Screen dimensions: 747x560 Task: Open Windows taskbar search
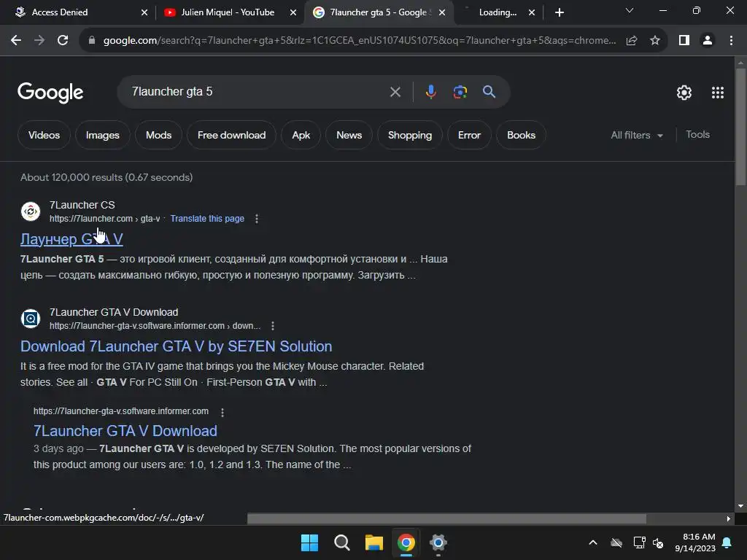pyautogui.click(x=341, y=542)
